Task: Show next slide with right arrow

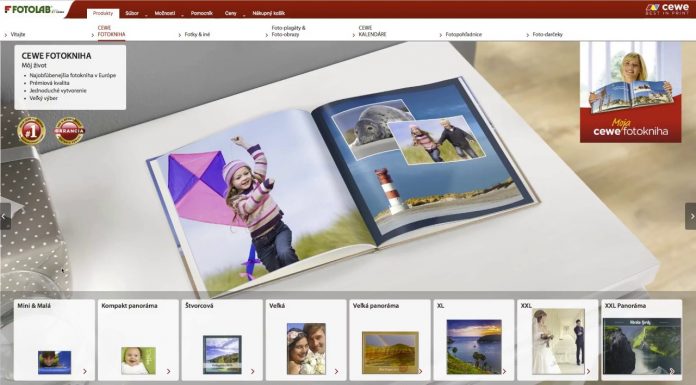Action: pos(691,216)
